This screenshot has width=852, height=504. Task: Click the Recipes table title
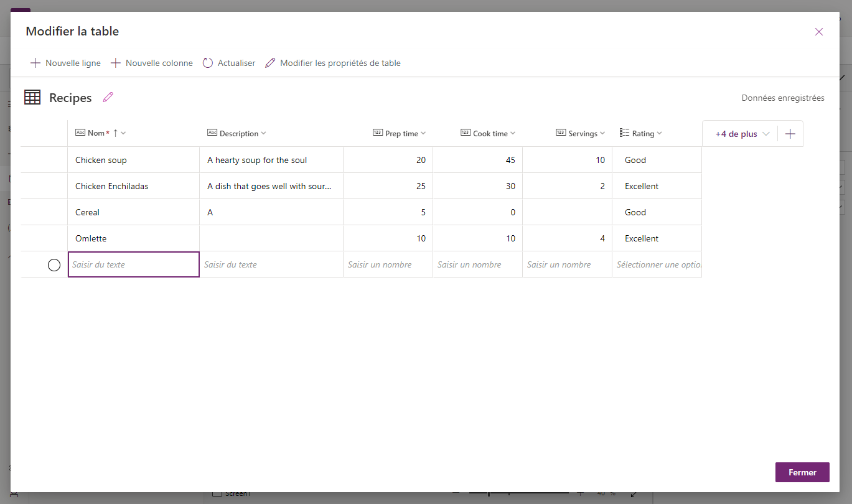70,98
